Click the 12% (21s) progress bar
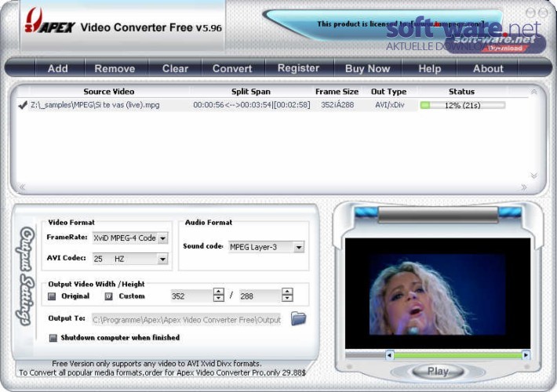 [463, 105]
